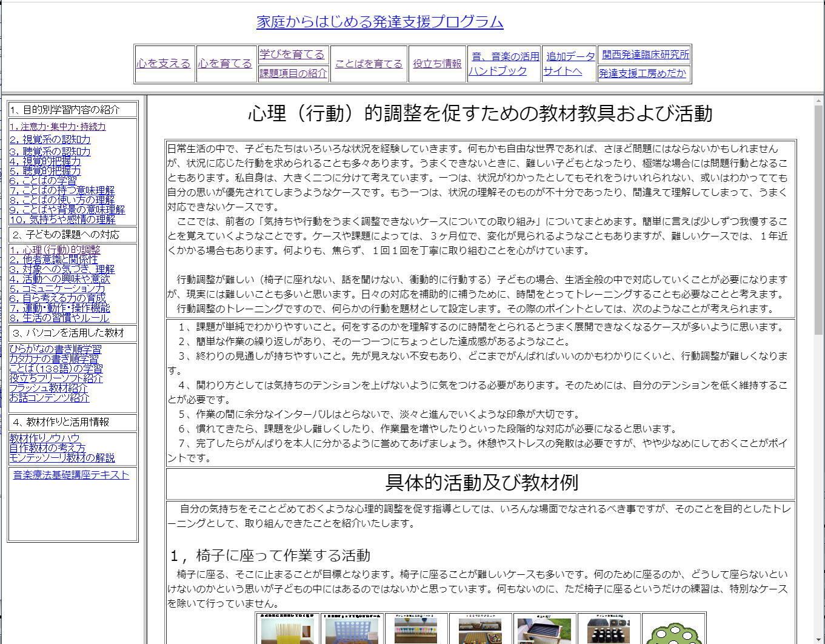The height and width of the screenshot is (644, 825).
Task: Click the heading 具体的活動及び教材例
Action: (481, 483)
